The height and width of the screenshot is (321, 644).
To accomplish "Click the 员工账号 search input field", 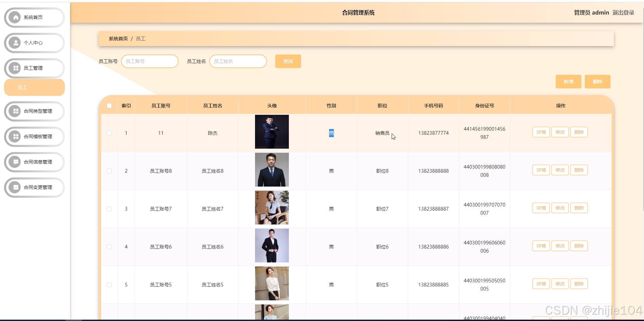I will click(x=150, y=61).
